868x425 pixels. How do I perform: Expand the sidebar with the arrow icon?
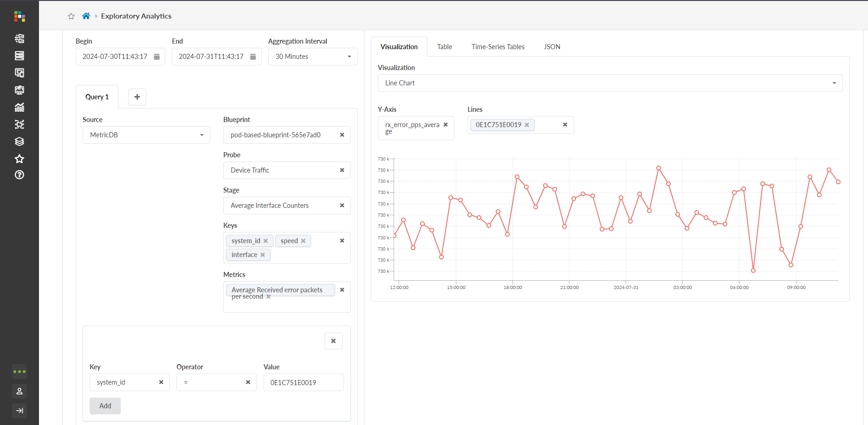[x=19, y=411]
